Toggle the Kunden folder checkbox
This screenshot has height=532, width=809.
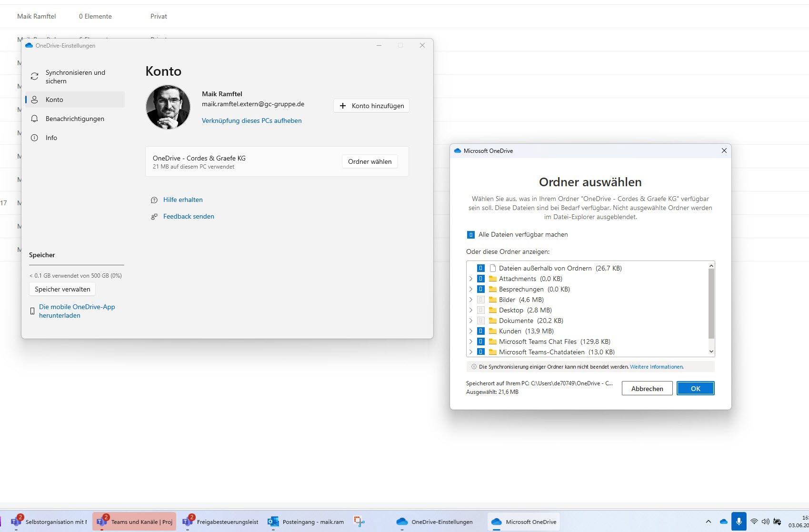click(x=481, y=331)
